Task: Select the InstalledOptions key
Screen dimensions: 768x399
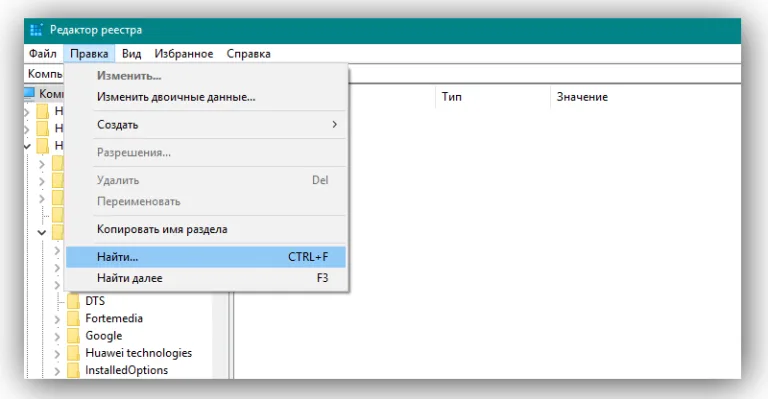Action: 126,370
